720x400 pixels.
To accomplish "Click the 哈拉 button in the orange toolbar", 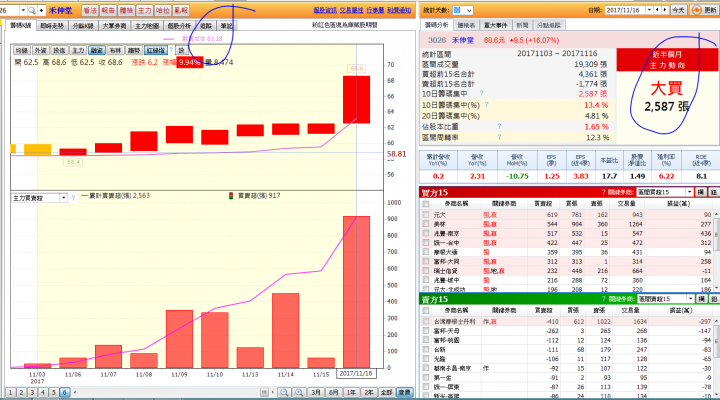I will pos(163,10).
